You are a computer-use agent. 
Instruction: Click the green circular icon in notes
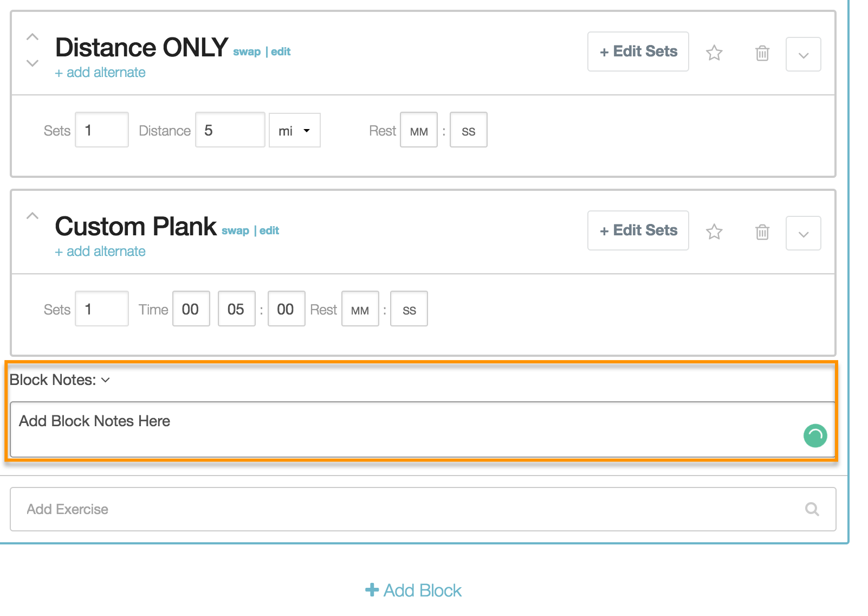pos(815,435)
